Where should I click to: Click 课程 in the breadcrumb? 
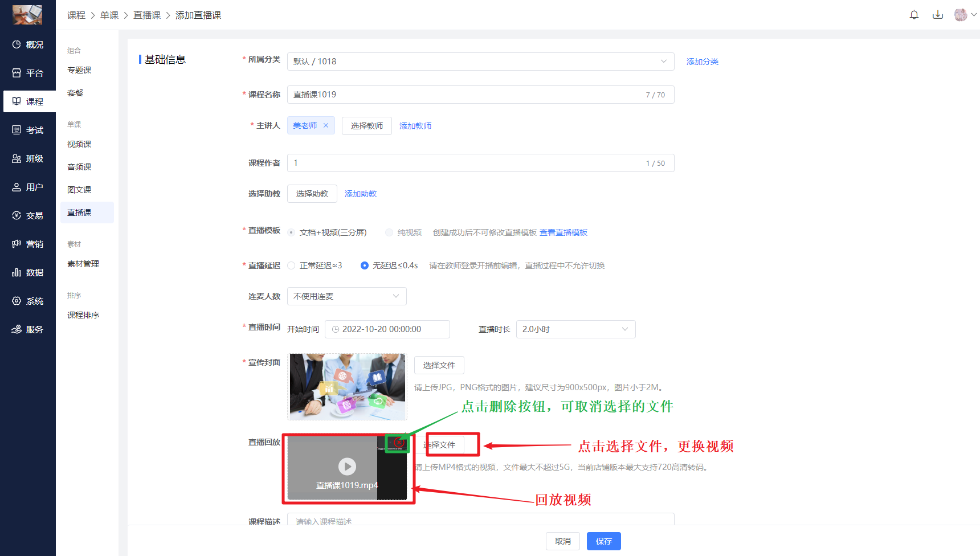(76, 15)
